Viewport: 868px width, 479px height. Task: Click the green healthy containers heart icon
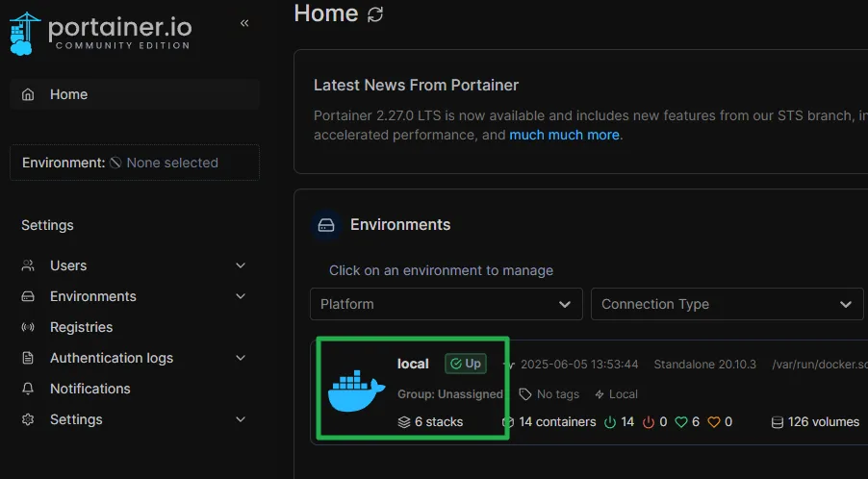681,422
